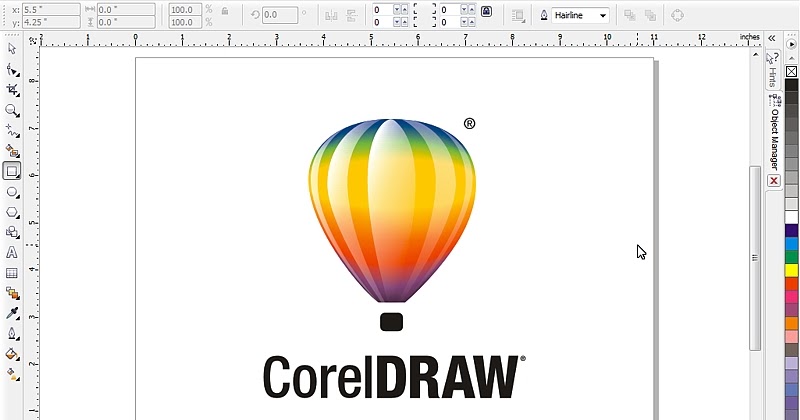Screen dimensions: 800x420
Task: Select the Basic Shapes tool
Action: pyautogui.click(x=12, y=232)
